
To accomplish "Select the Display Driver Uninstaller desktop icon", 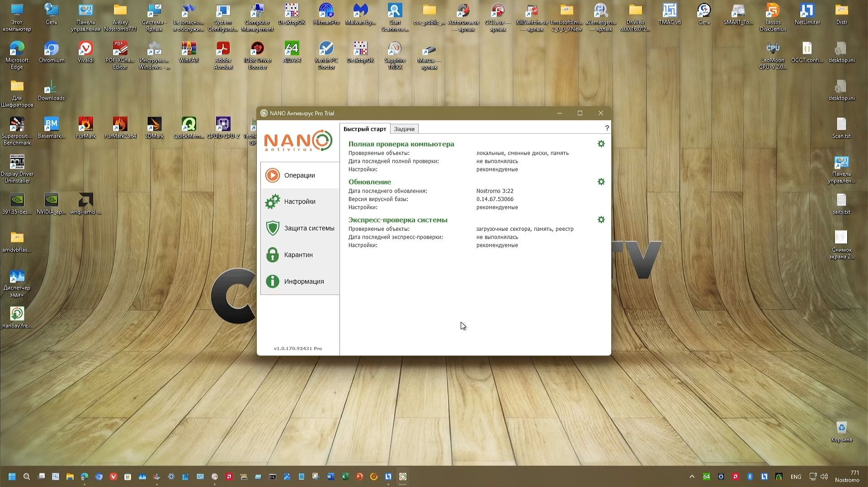I will click(17, 169).
